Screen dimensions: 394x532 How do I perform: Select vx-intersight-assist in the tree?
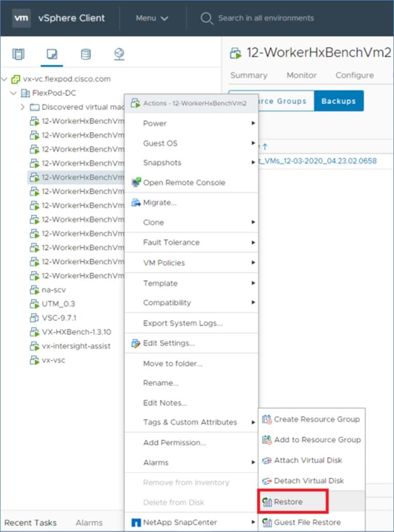tap(76, 346)
